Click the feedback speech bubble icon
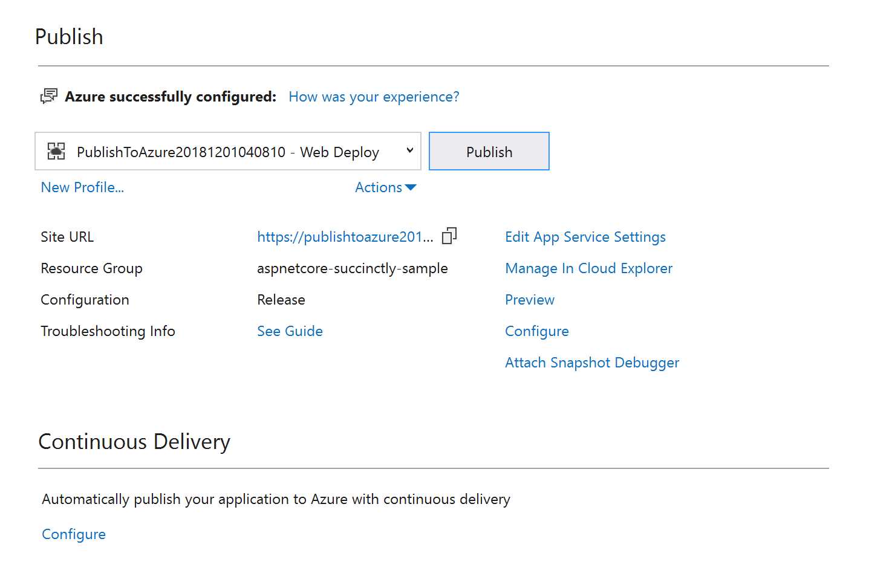 pos(50,95)
